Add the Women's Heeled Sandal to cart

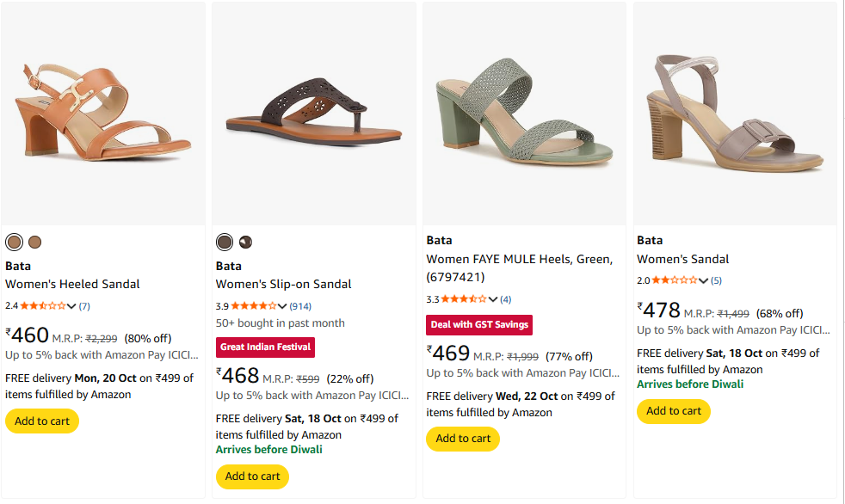[42, 421]
